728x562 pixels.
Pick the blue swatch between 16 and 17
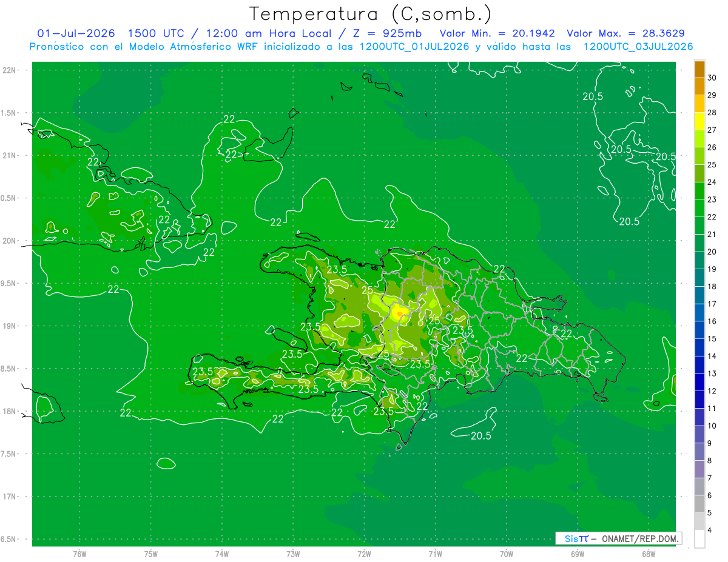(699, 313)
